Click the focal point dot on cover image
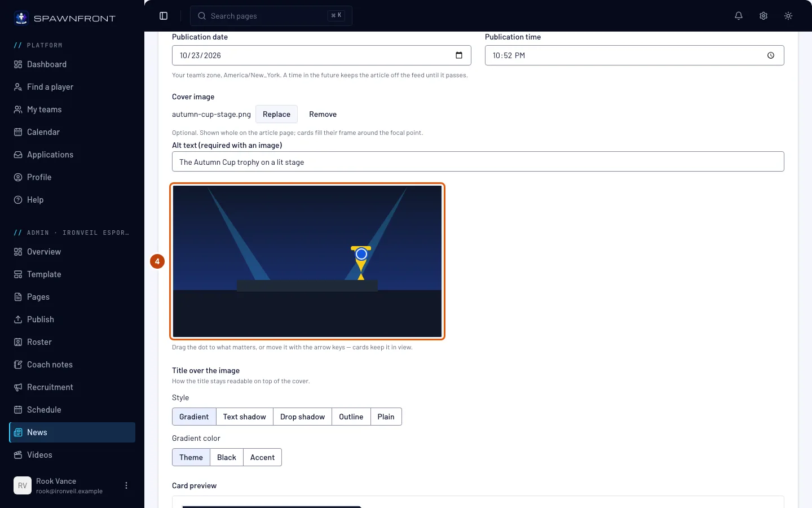812x508 pixels. coord(361,254)
